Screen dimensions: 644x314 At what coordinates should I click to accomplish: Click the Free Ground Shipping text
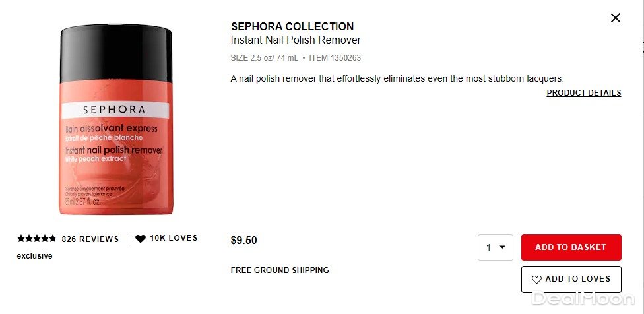[x=280, y=270]
